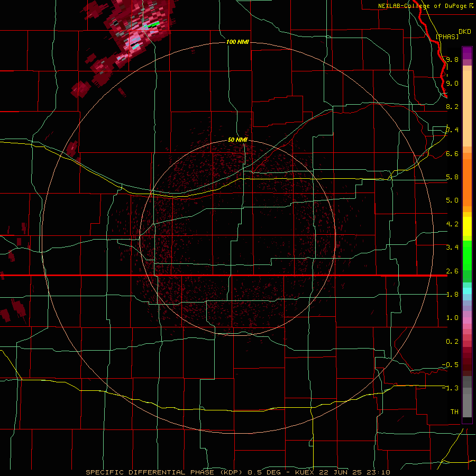Click the NEXLAB-College of DuPage label

click(x=422, y=6)
